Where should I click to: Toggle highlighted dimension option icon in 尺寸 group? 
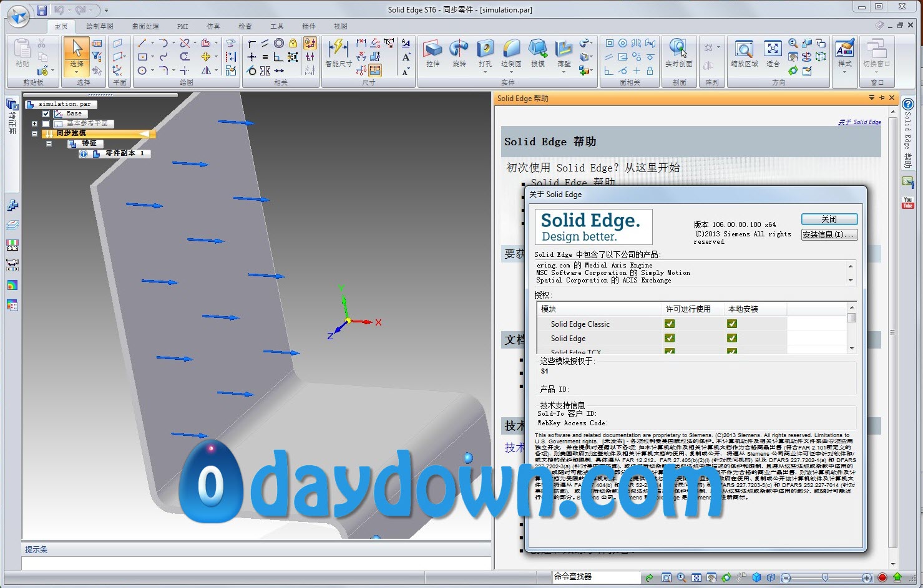(x=375, y=70)
